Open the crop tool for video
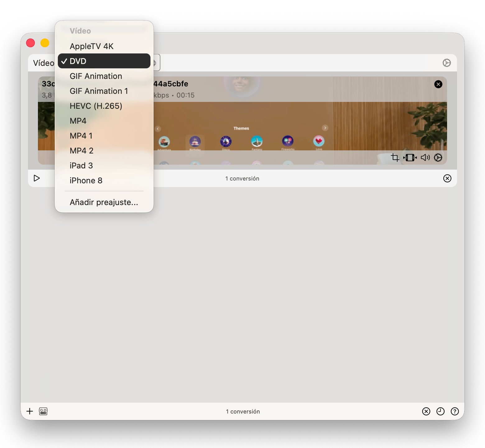 pos(395,158)
